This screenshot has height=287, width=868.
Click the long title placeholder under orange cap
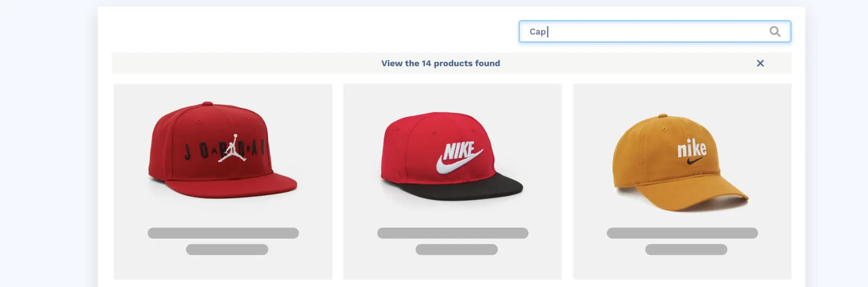[682, 233]
